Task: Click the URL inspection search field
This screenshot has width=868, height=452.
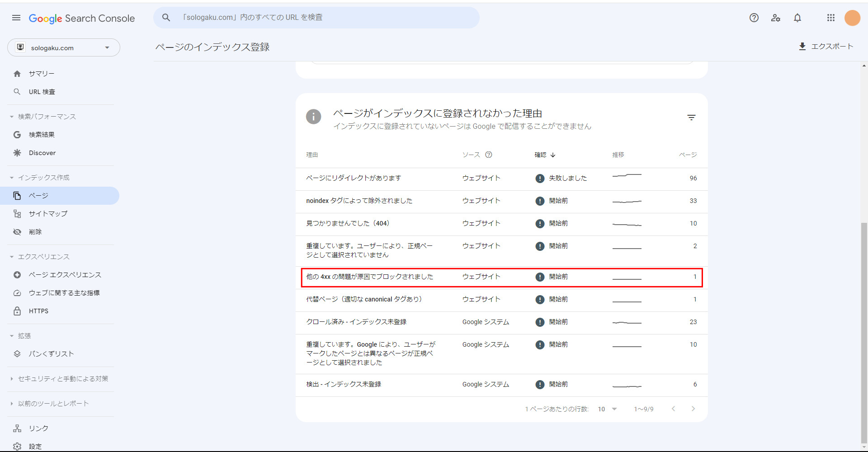Action: [316, 18]
